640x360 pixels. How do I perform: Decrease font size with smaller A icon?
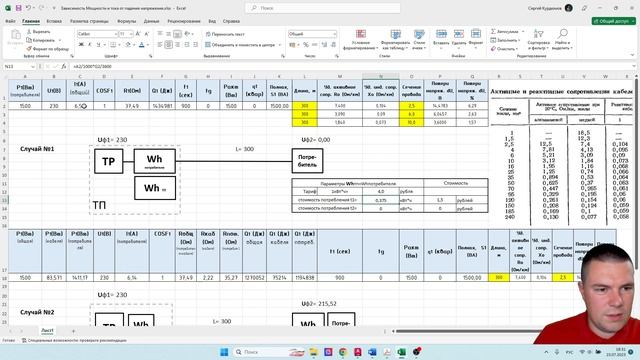tap(147, 34)
